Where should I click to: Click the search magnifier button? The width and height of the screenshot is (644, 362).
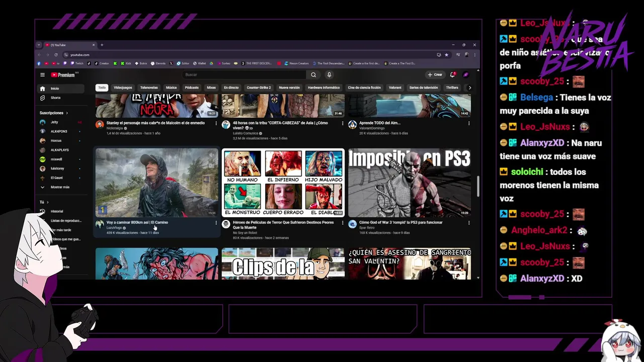coord(313,75)
